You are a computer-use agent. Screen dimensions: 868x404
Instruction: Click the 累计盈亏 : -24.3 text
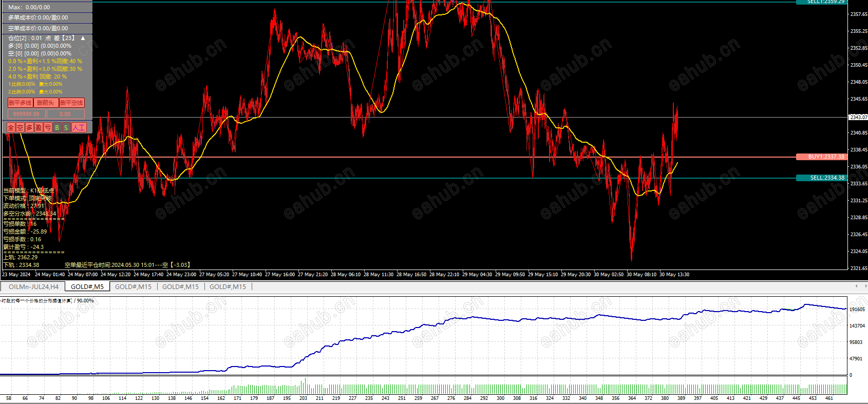pyautogui.click(x=24, y=247)
